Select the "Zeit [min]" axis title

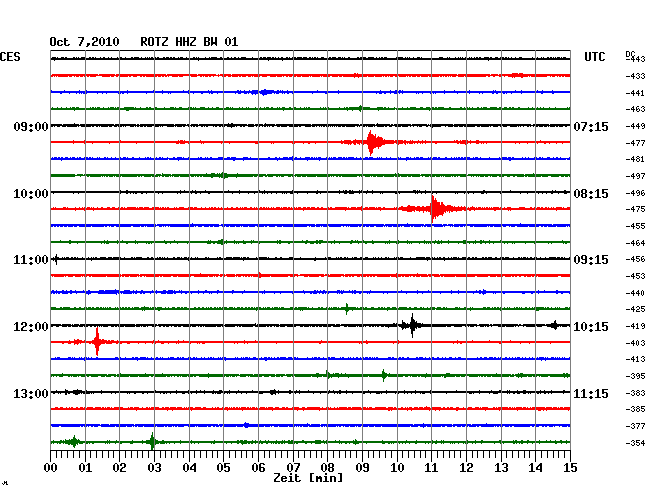[308, 478]
